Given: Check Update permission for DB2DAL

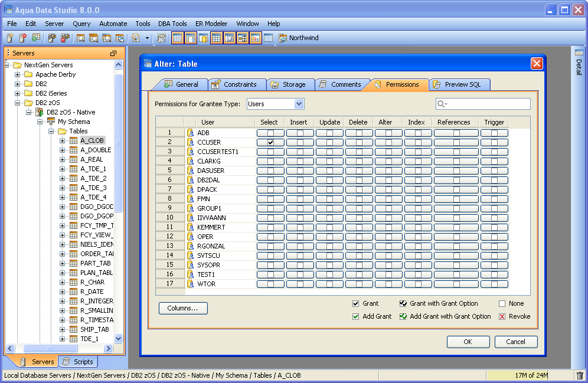Looking at the screenshot, I should pos(329,180).
